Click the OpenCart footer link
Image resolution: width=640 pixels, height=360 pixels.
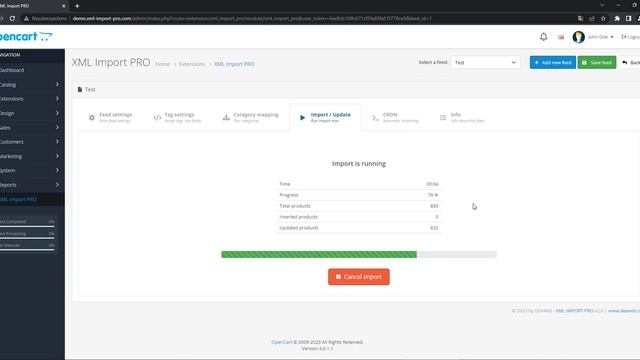click(x=282, y=342)
